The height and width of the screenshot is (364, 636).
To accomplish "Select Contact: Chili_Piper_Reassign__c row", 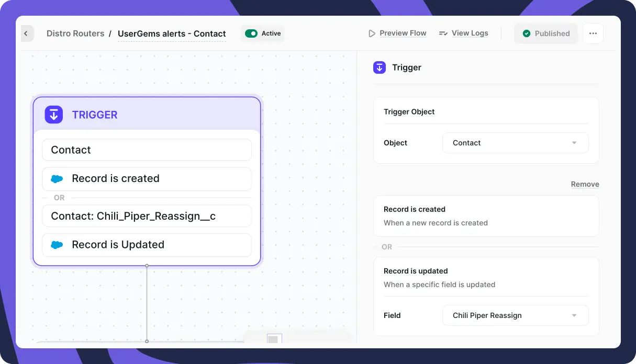I will pyautogui.click(x=147, y=216).
